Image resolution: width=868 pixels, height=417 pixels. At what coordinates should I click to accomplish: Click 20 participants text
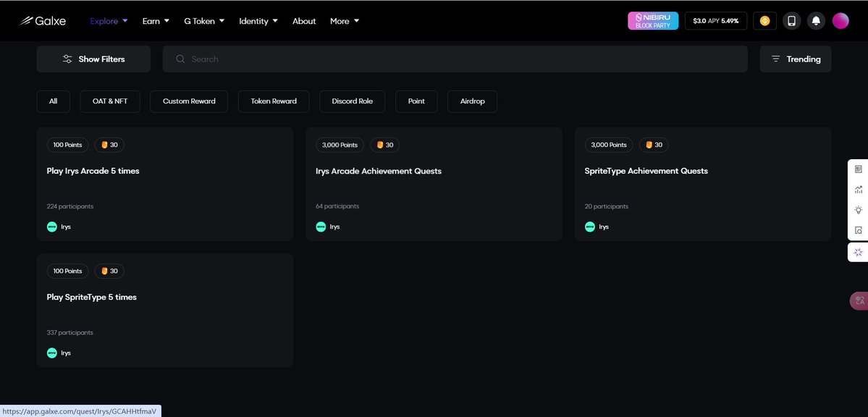[x=606, y=206]
